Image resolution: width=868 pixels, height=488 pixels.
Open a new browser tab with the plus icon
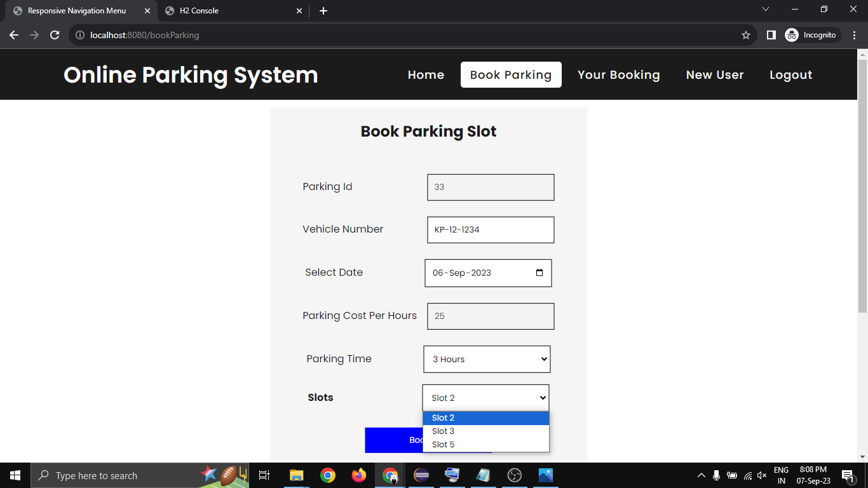point(323,11)
